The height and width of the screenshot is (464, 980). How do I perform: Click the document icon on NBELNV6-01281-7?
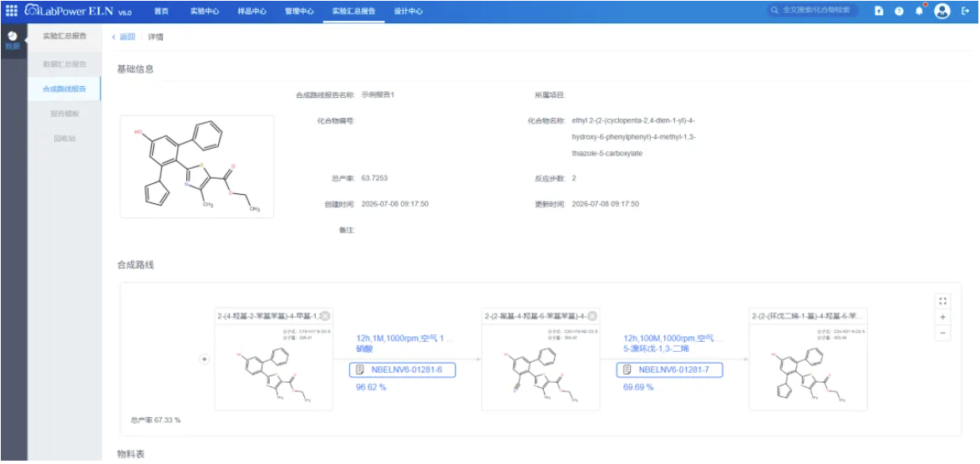pos(627,370)
